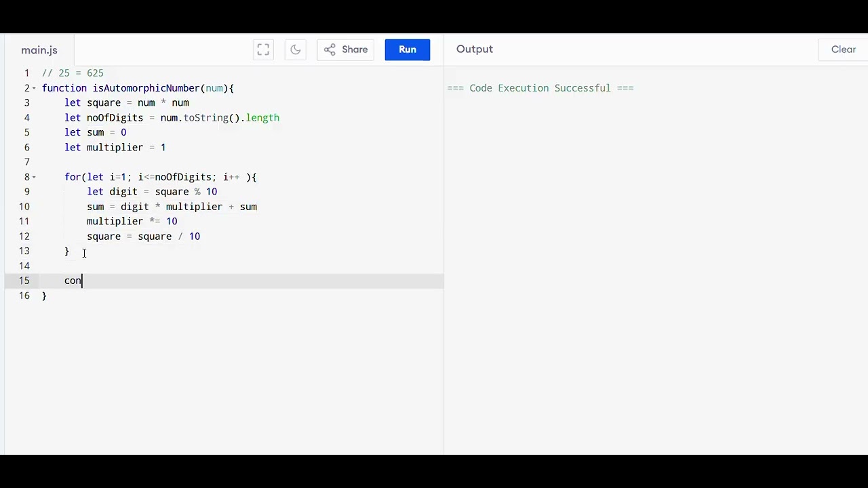Click 'toString().length' text on line 4

click(x=231, y=118)
